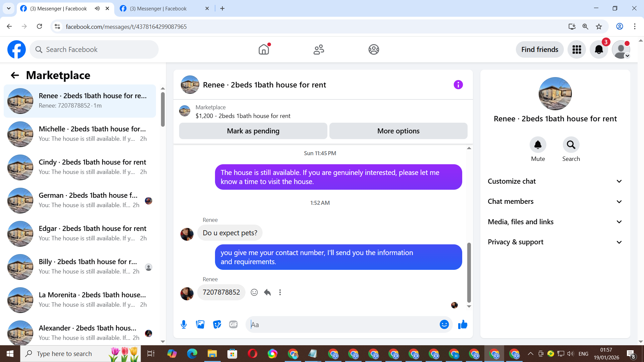Open Edgar conversation in chat list
644x362 pixels.
(x=80, y=234)
